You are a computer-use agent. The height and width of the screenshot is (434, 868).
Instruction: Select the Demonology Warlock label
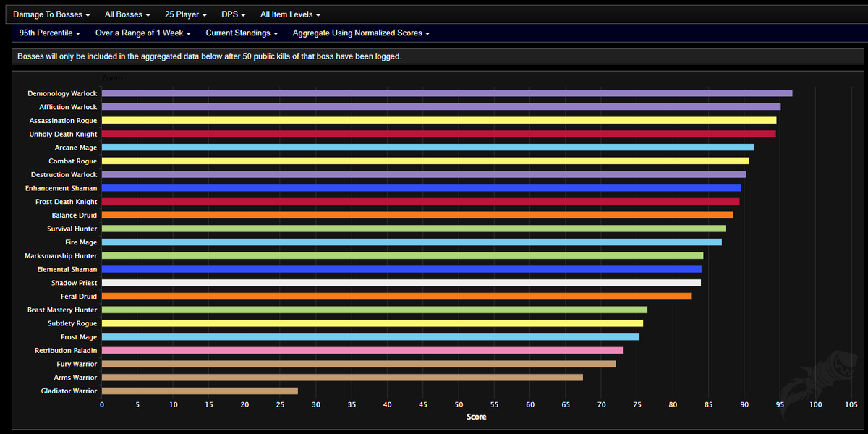(62, 93)
